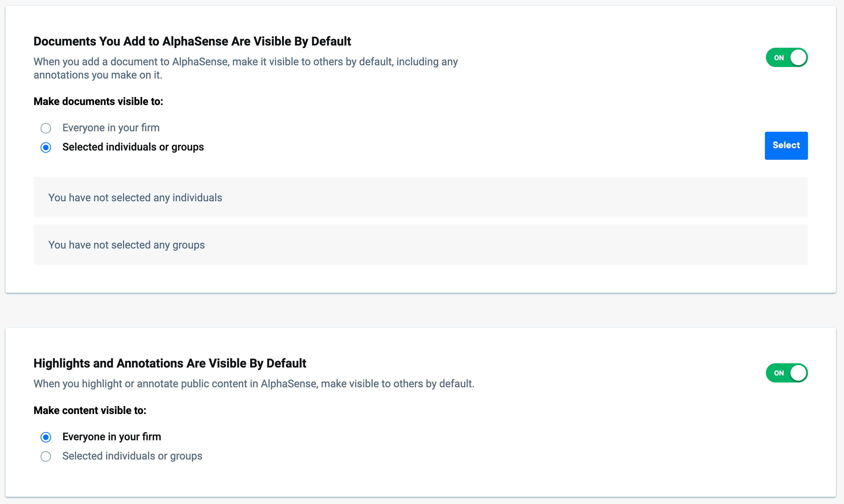Click the Documents You Add to AlphaSense heading
844x504 pixels.
192,41
